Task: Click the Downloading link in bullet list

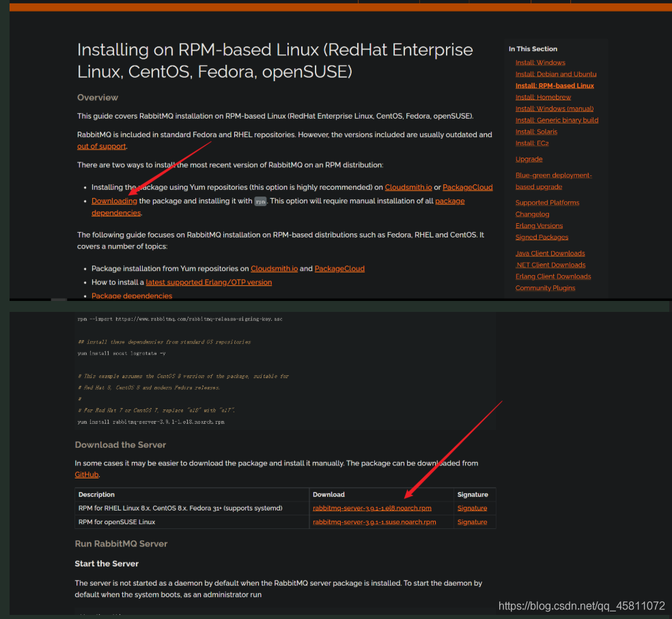Action: tap(114, 201)
